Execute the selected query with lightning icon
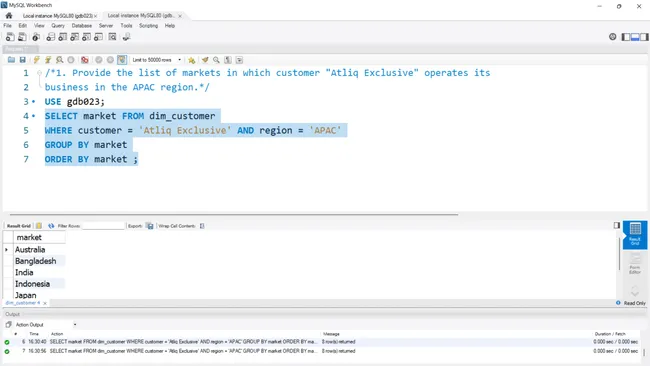The width and height of the screenshot is (650, 366). click(36, 60)
